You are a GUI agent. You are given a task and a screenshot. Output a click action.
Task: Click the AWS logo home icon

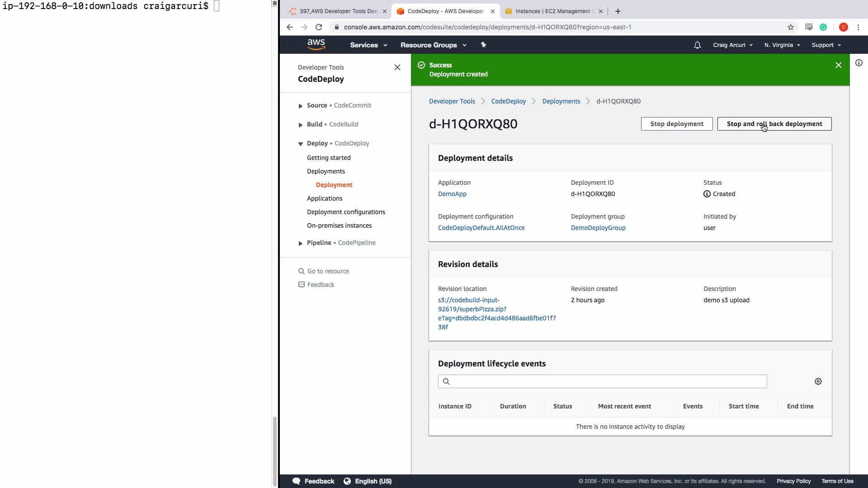[316, 44]
